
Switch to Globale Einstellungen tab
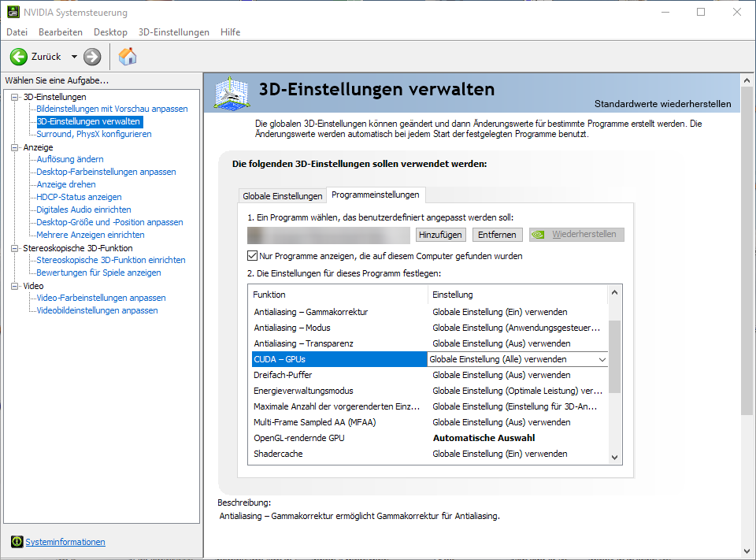(x=283, y=196)
